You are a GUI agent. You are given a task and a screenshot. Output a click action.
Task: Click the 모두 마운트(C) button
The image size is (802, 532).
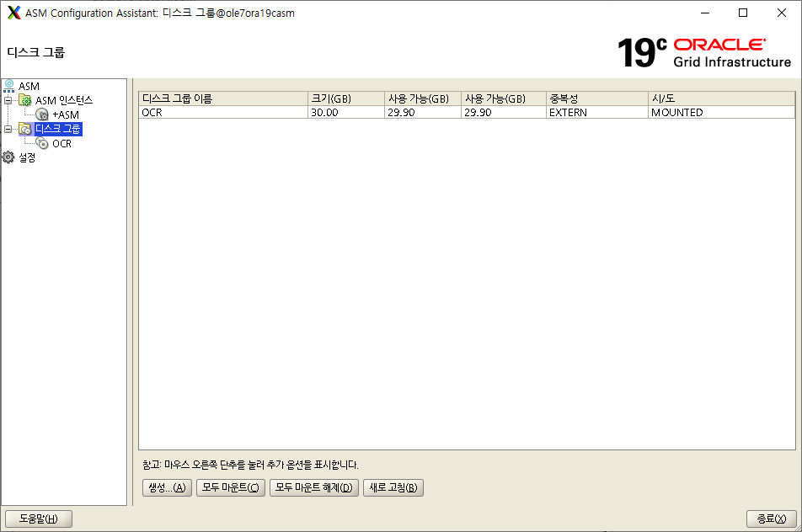(230, 487)
